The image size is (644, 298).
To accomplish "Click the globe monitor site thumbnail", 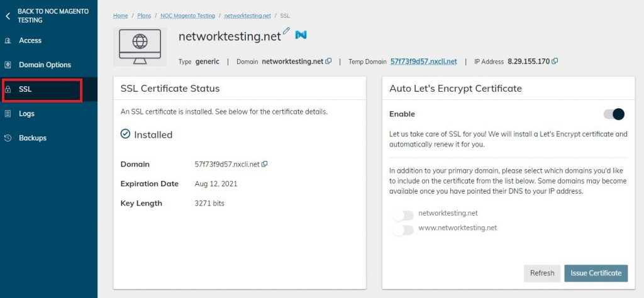I will click(x=140, y=47).
